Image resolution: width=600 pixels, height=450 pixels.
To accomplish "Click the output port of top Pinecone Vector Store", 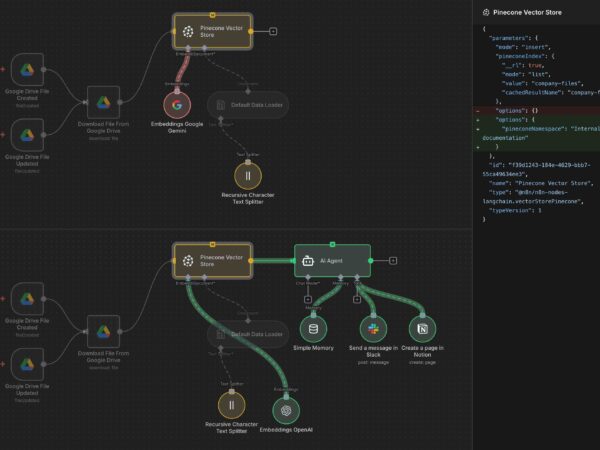I will 251,31.
